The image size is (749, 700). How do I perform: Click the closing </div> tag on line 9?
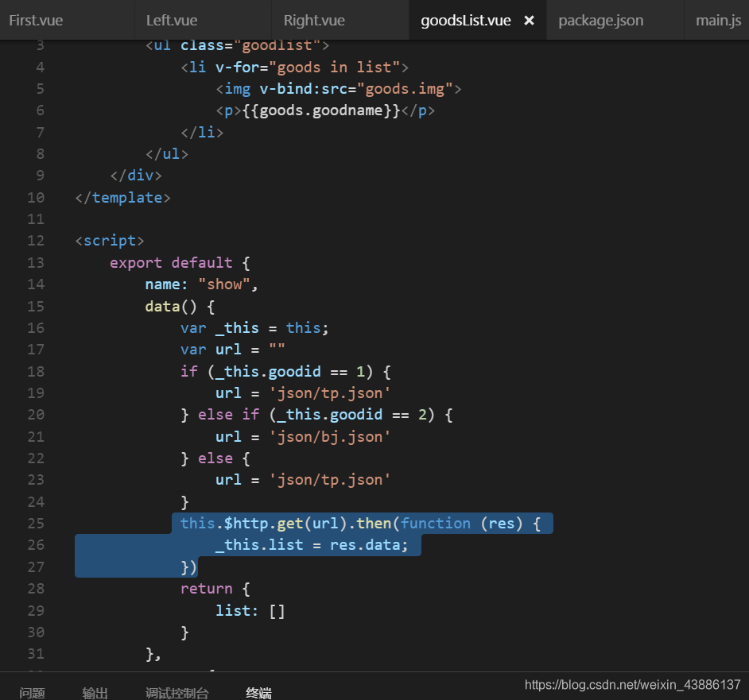point(136,176)
